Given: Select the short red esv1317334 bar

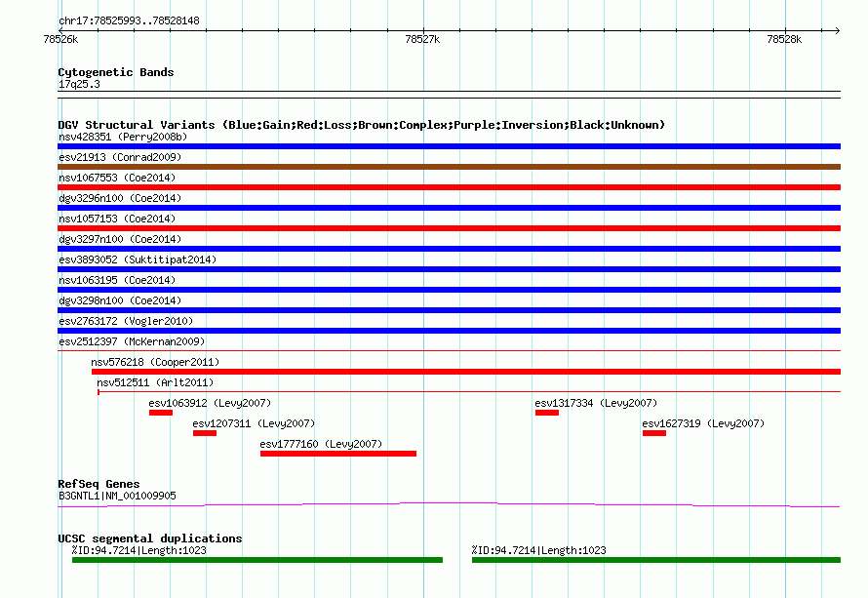Looking at the screenshot, I should [547, 413].
